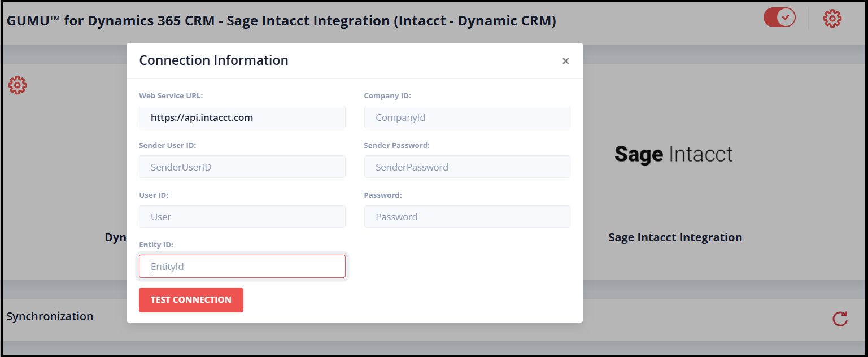This screenshot has height=357, width=868.
Task: Click the Company ID field
Action: 466,117
